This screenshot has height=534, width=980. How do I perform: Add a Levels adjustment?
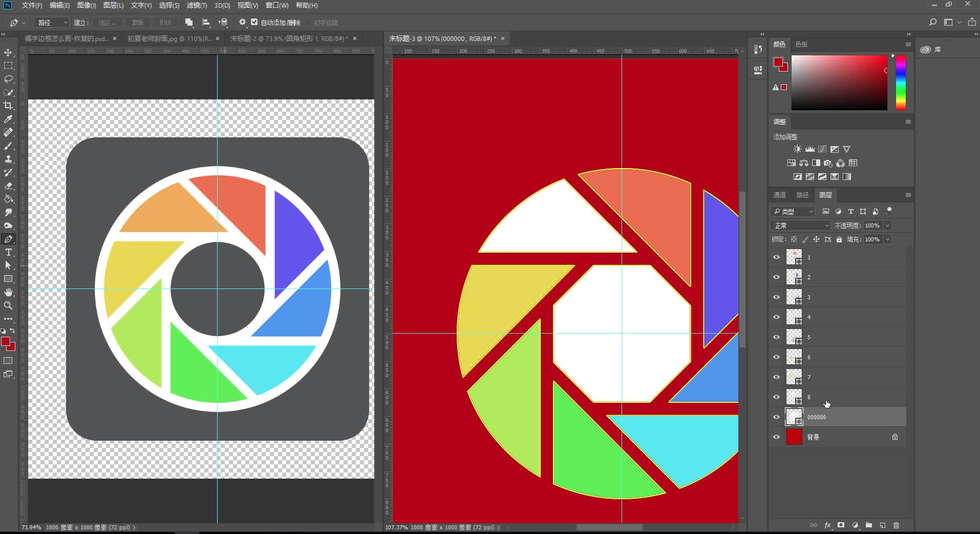pos(809,149)
